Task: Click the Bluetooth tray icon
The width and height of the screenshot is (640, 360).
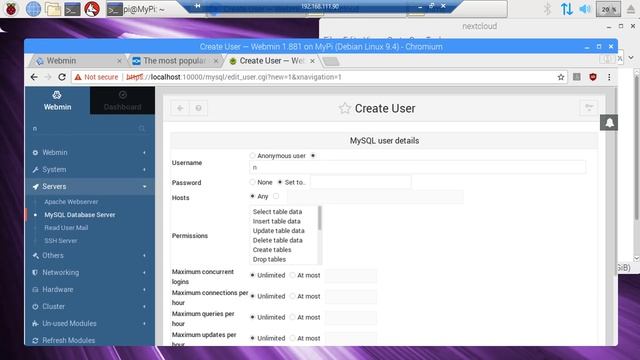Action: coord(547,9)
